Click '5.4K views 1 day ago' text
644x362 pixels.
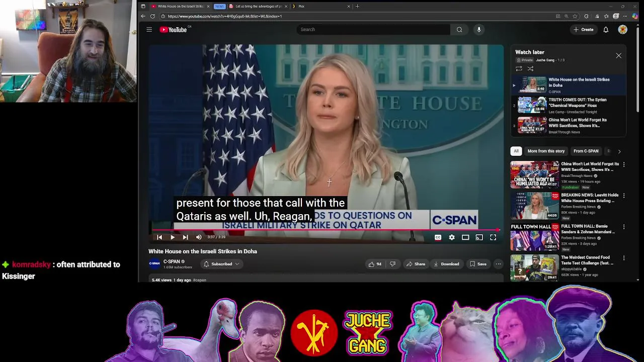tap(171, 280)
